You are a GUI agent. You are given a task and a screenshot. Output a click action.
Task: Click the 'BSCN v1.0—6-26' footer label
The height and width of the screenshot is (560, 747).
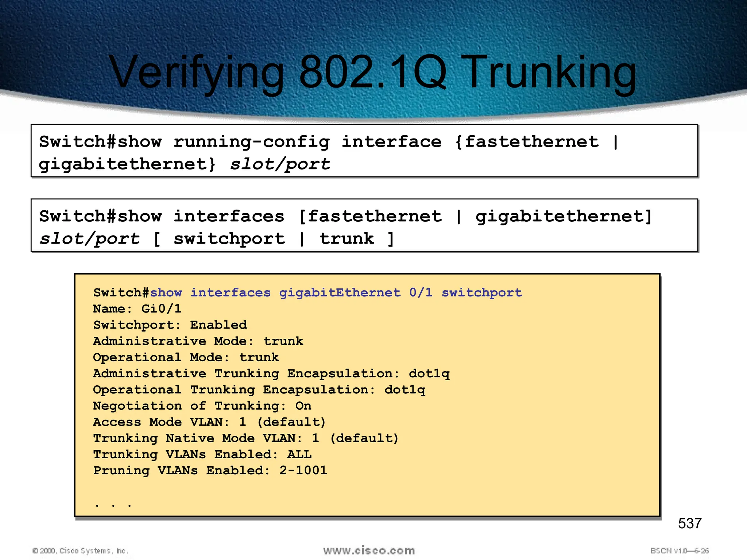click(679, 551)
